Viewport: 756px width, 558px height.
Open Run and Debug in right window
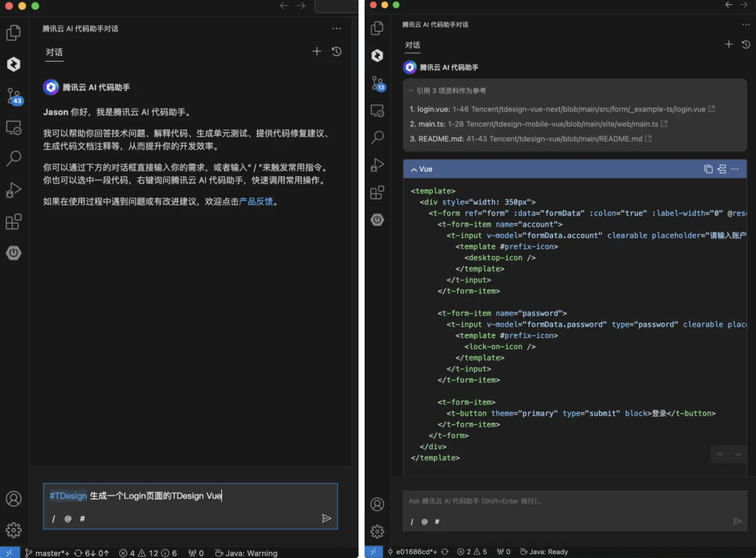point(377,165)
